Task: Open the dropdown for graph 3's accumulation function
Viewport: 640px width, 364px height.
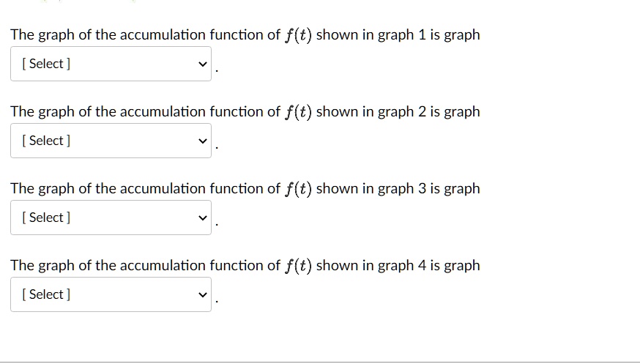Action: coord(111,218)
